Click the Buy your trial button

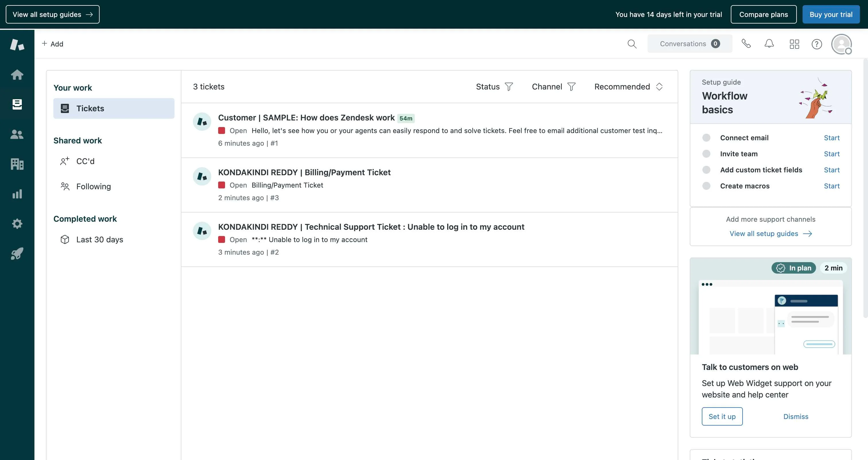tap(831, 14)
